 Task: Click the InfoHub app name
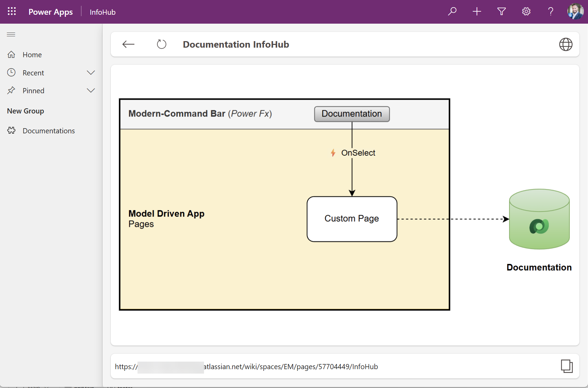[103, 12]
